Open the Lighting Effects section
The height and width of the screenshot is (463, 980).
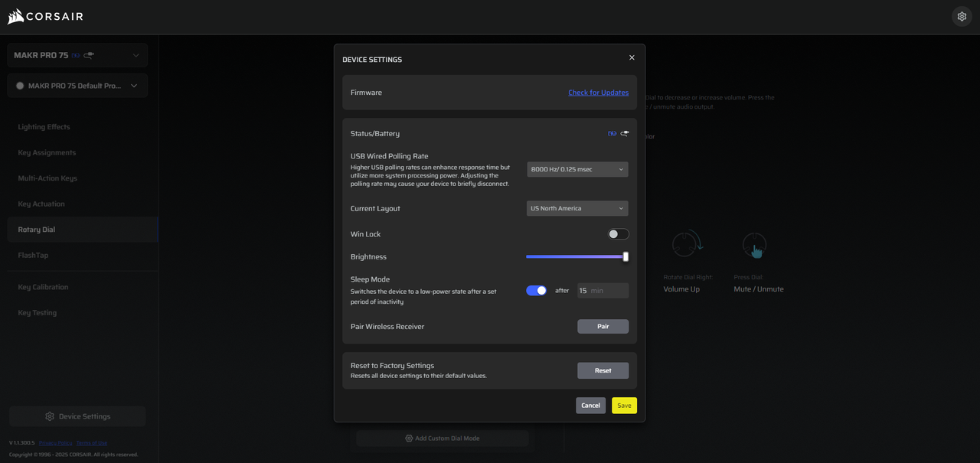click(44, 127)
